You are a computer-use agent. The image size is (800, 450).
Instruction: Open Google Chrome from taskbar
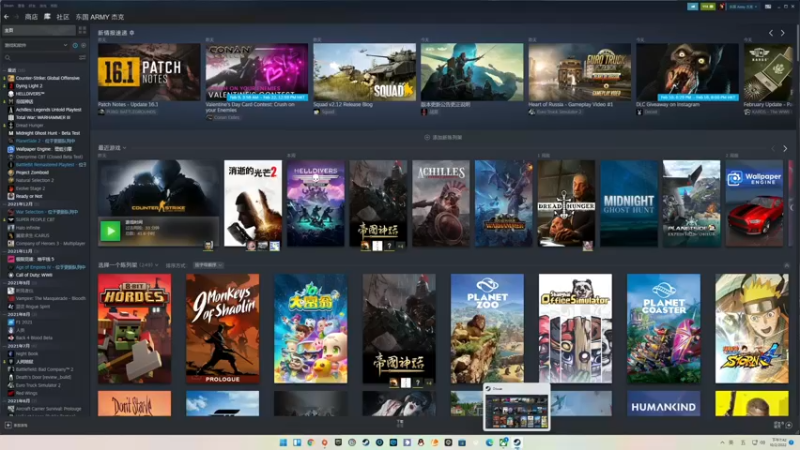(311, 442)
